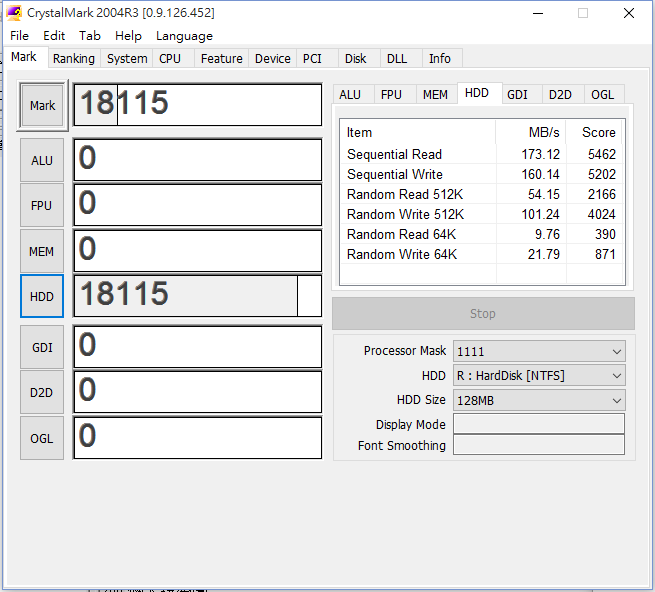The image size is (655, 592).
Task: Run the FPU benchmark button
Action: [42, 206]
